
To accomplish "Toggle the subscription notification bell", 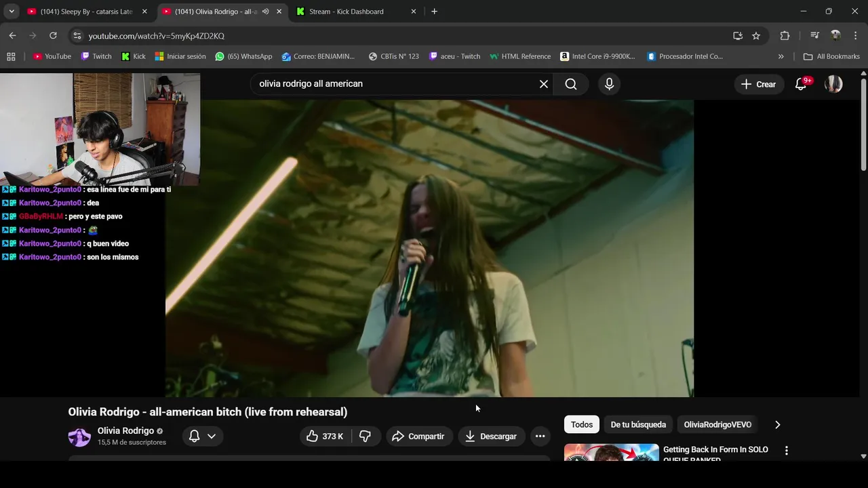I will click(x=194, y=436).
